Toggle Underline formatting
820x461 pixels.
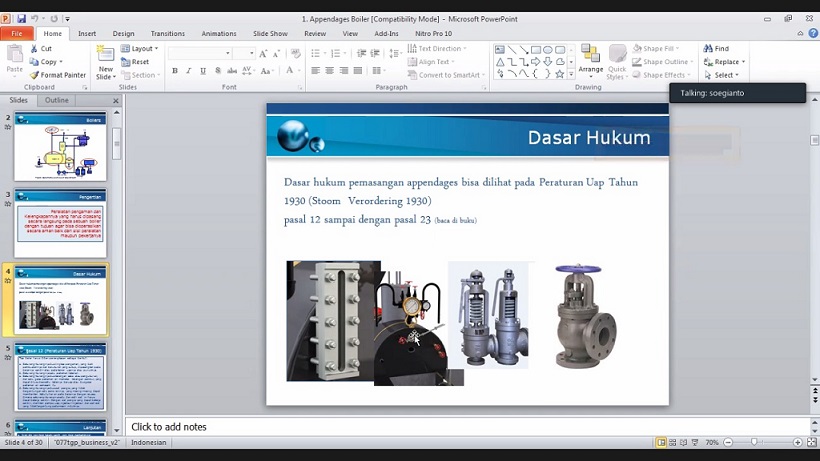tap(203, 71)
